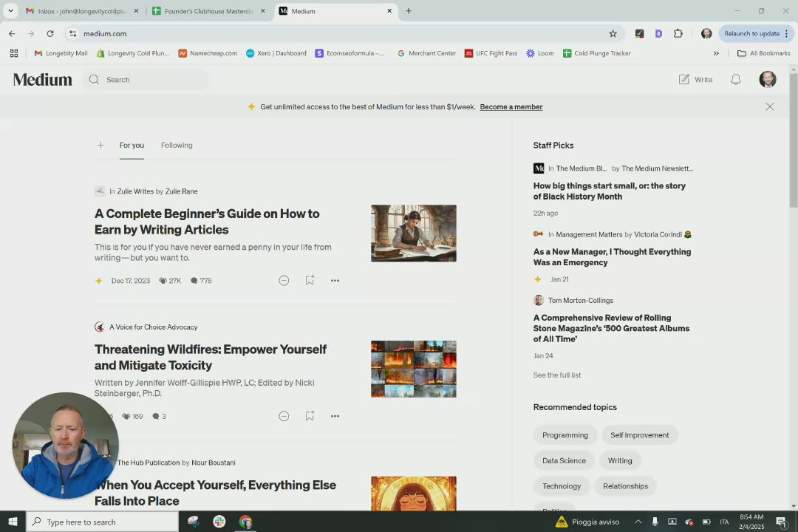798x532 pixels.
Task: Open the user profile avatar menu
Action: coord(768,80)
